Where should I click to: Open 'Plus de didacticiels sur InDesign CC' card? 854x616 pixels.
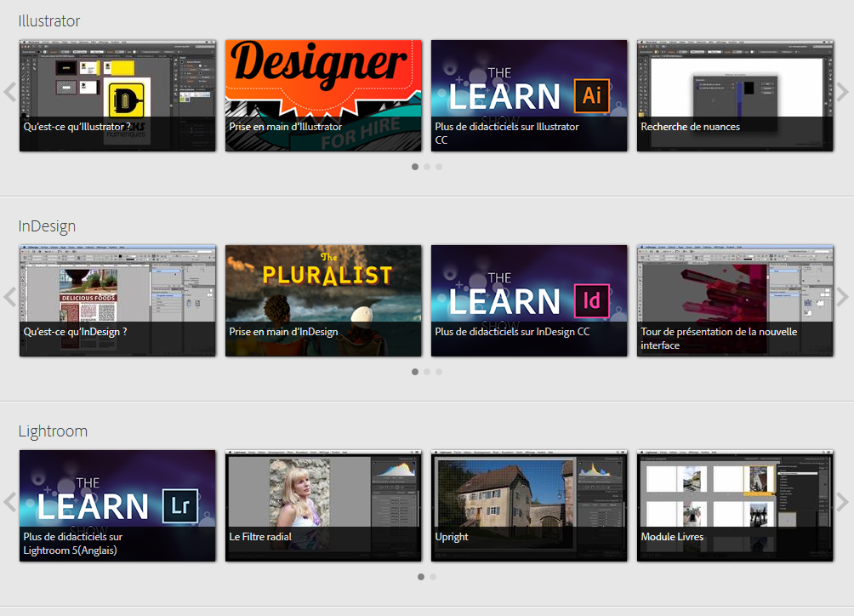click(529, 300)
